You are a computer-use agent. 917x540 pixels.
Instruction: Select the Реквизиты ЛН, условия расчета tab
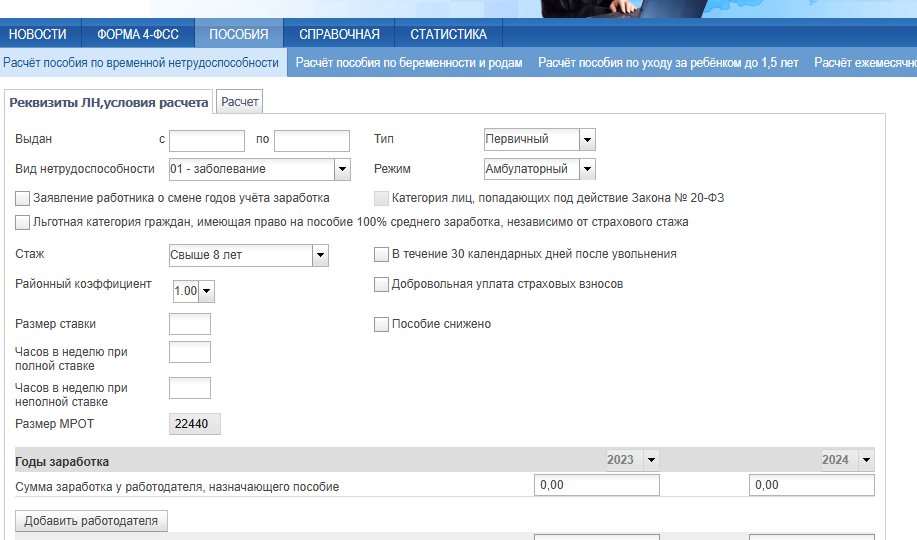[109, 102]
